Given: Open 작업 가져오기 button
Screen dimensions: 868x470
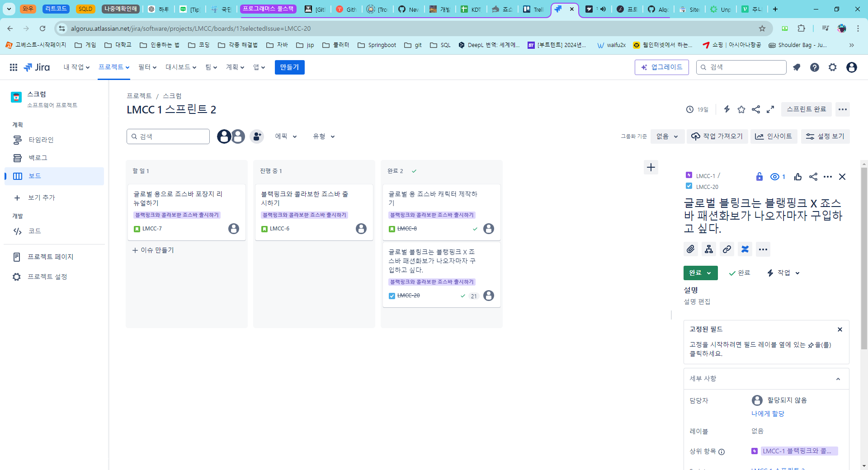Looking at the screenshot, I should 717,136.
